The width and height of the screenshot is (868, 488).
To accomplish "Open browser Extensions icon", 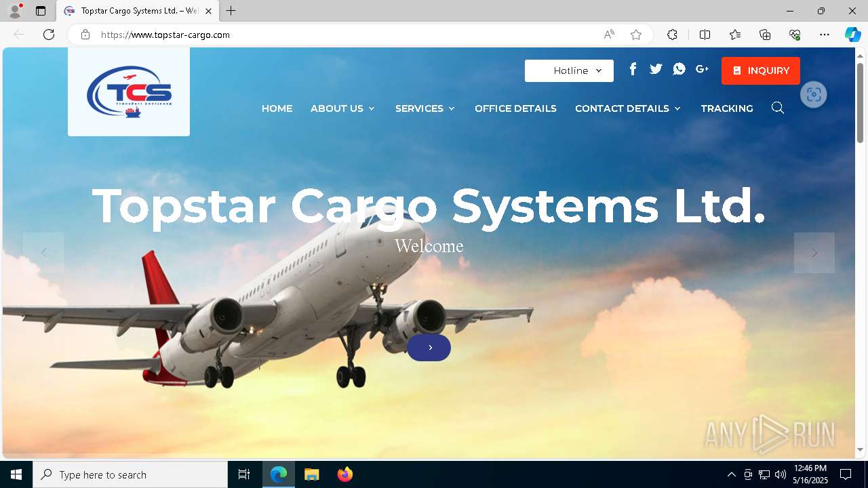I will pos(672,35).
